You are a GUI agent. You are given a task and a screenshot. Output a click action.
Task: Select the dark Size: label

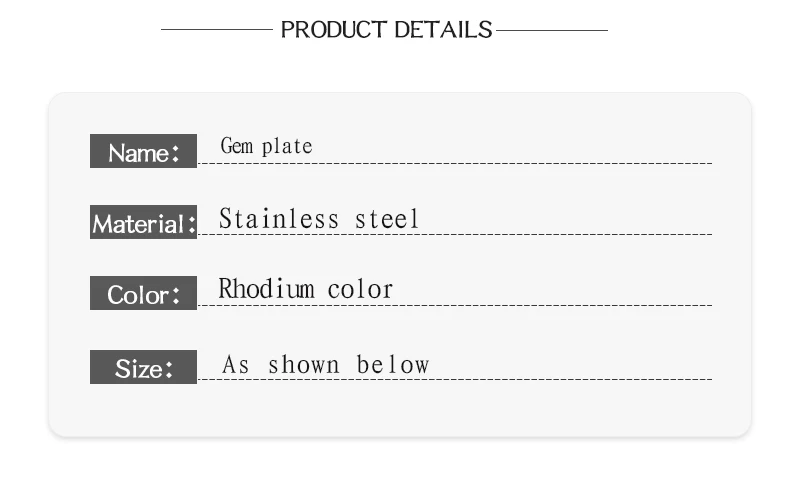pyautogui.click(x=143, y=368)
